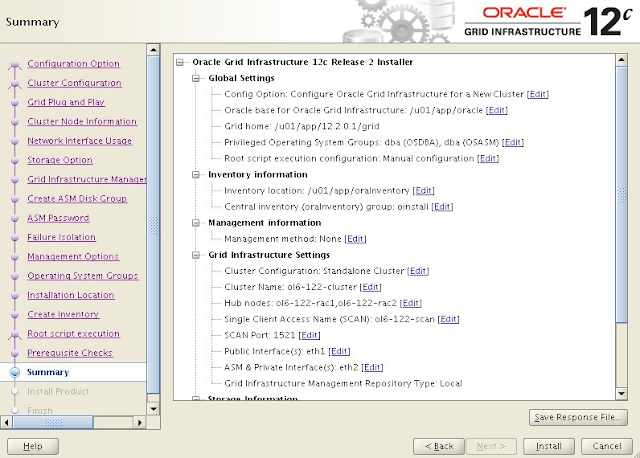Click the Configuration Option step marker icon
The height and width of the screenshot is (458, 640).
15,64
